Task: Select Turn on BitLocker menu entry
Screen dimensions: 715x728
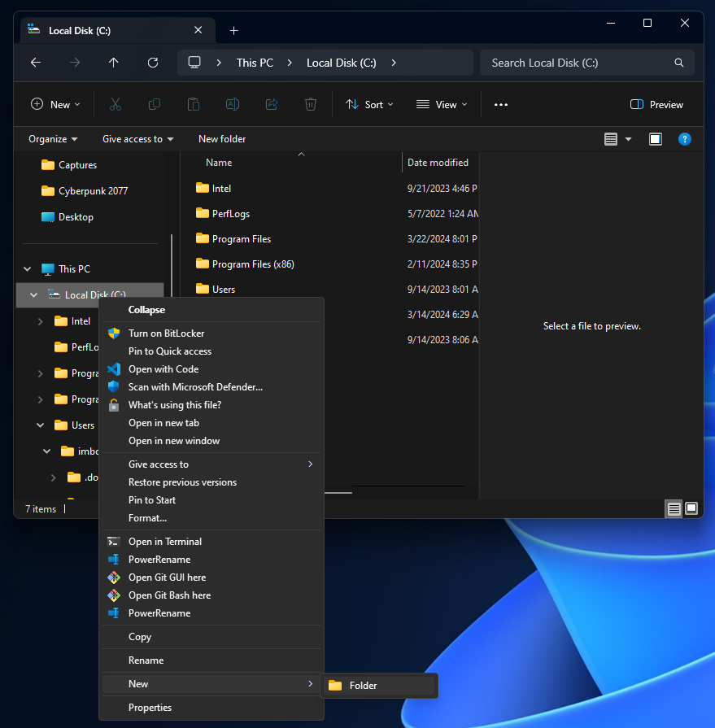Action: point(166,333)
